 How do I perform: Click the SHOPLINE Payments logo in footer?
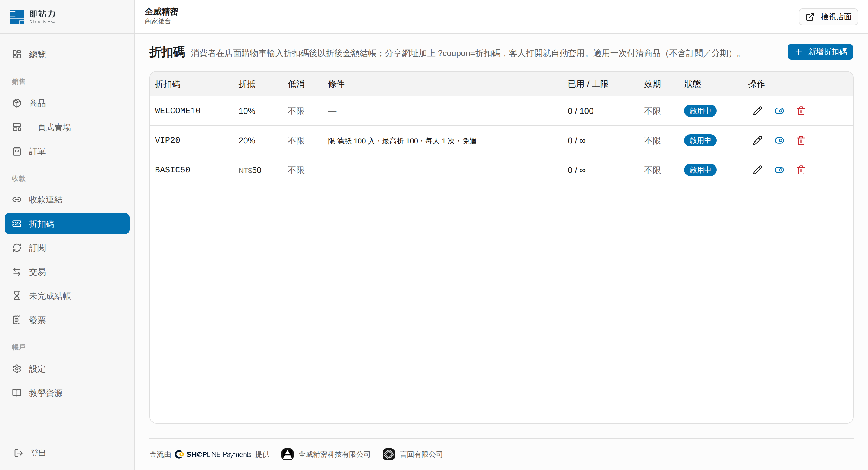pos(214,455)
